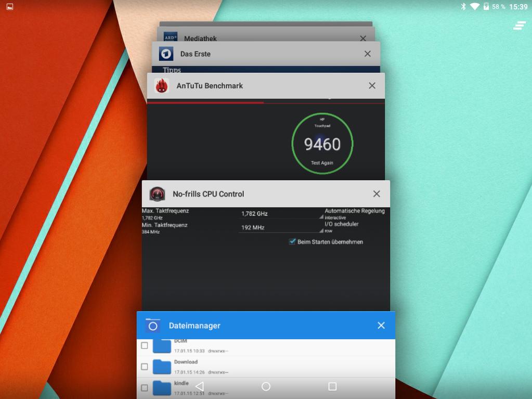
Task: Tick the checkbox for Download folder
Action: click(x=144, y=366)
